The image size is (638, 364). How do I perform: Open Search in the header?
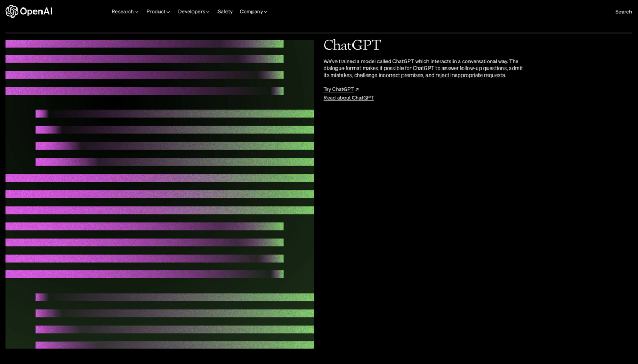pyautogui.click(x=623, y=12)
